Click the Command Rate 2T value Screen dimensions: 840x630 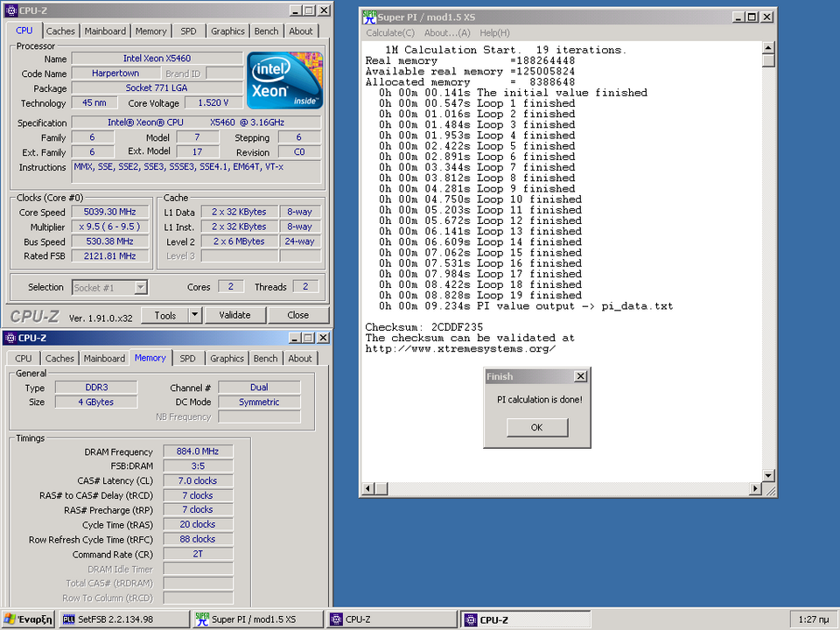point(198,554)
